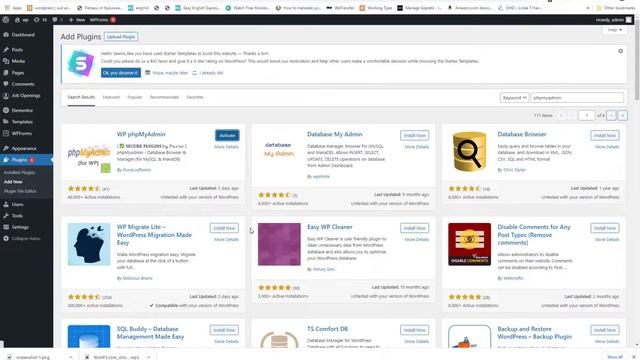Open the Easy WP Cleaner title link
The height and width of the screenshot is (360, 640).
click(329, 227)
